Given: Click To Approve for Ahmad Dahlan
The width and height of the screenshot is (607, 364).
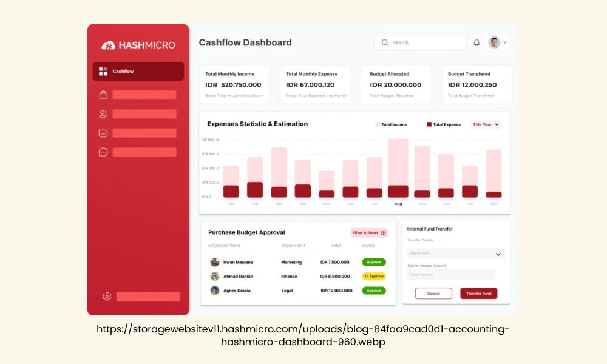Looking at the screenshot, I should tap(374, 276).
